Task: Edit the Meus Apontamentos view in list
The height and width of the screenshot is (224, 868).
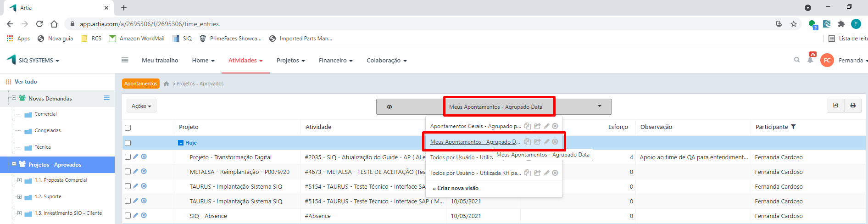Action: [546, 142]
